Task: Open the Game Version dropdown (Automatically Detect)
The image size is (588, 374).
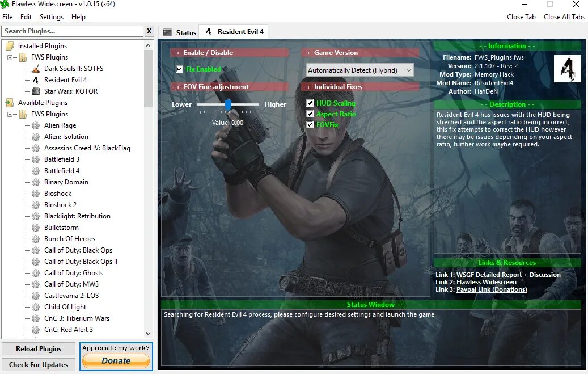Action: tap(360, 70)
